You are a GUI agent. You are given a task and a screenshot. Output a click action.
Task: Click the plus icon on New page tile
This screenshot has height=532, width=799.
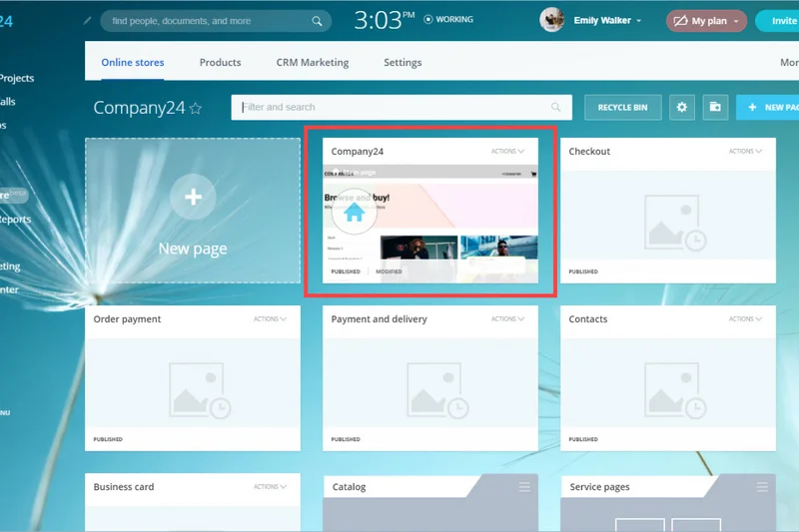(x=193, y=198)
